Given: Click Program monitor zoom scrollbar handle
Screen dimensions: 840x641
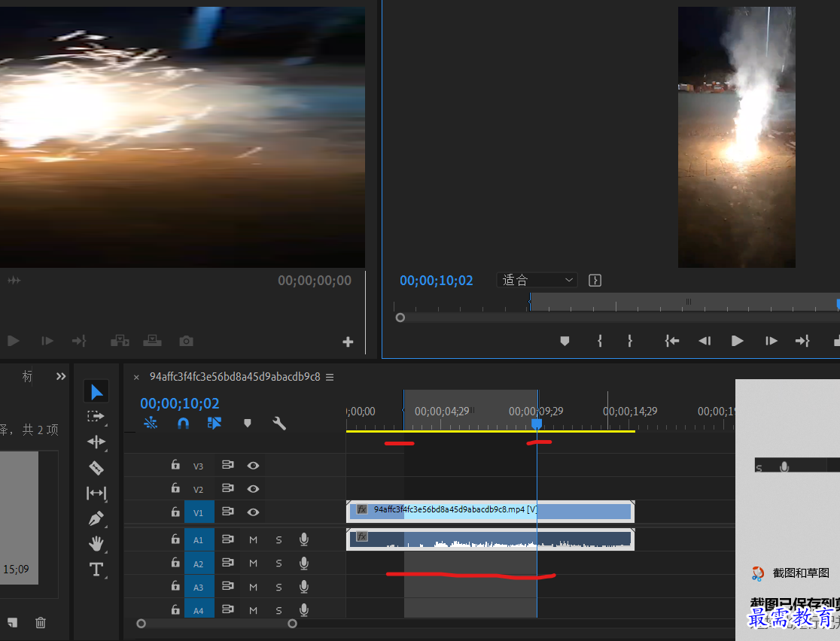Looking at the screenshot, I should (x=400, y=317).
